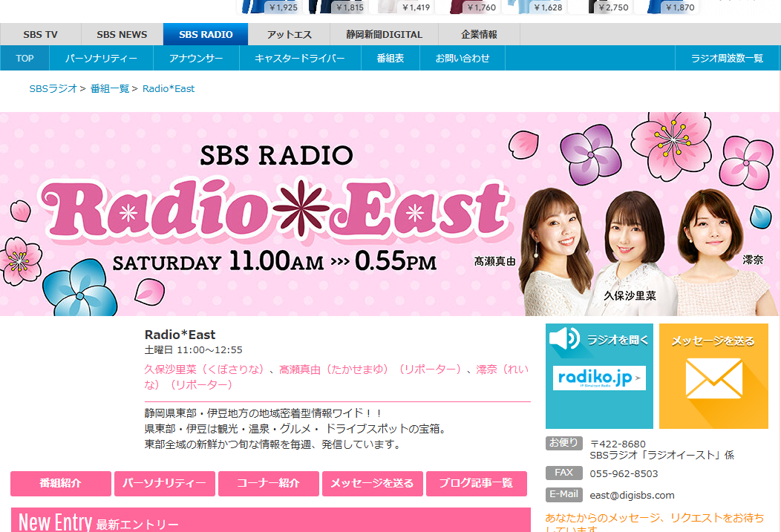Screen dimensions: 781x532
Task: Click the ad item priced ￥1,815
Action: [x=337, y=7]
